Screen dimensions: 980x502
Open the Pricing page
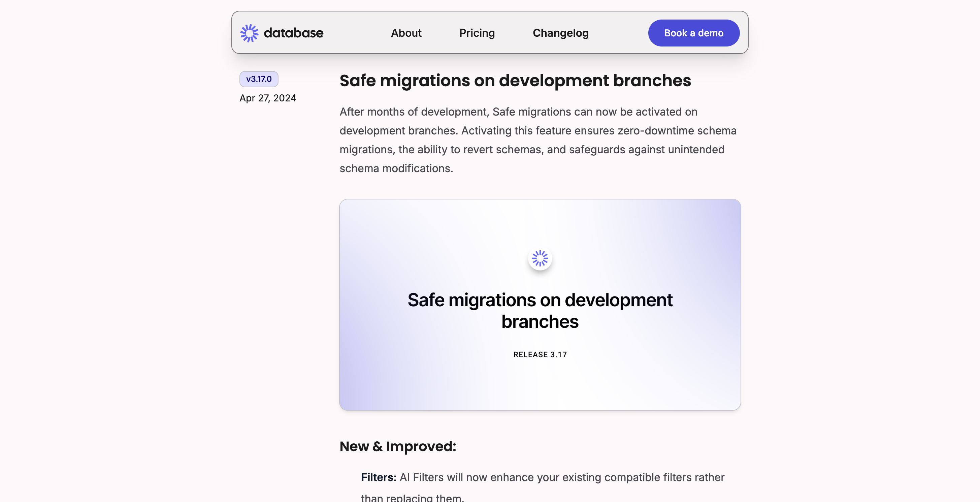[477, 33]
